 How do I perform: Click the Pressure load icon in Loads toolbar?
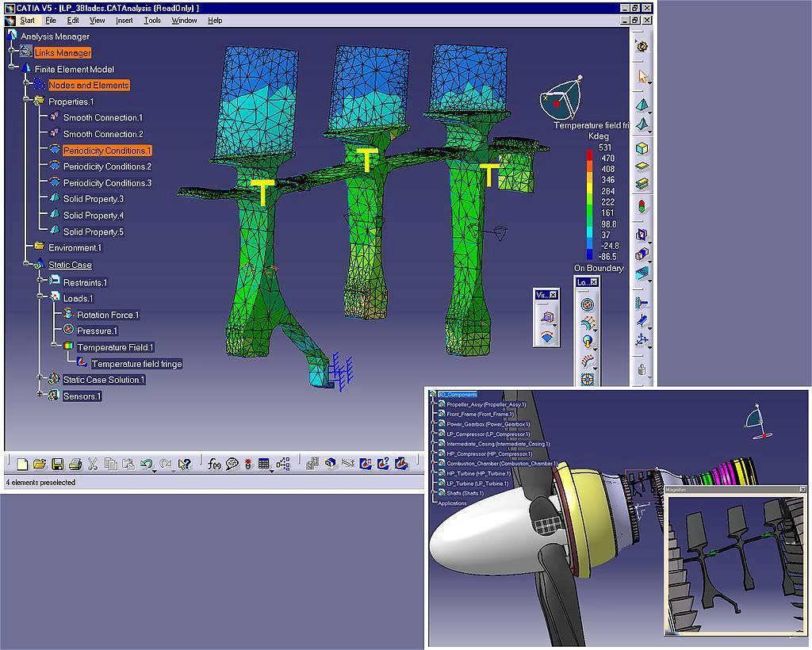tap(587, 305)
